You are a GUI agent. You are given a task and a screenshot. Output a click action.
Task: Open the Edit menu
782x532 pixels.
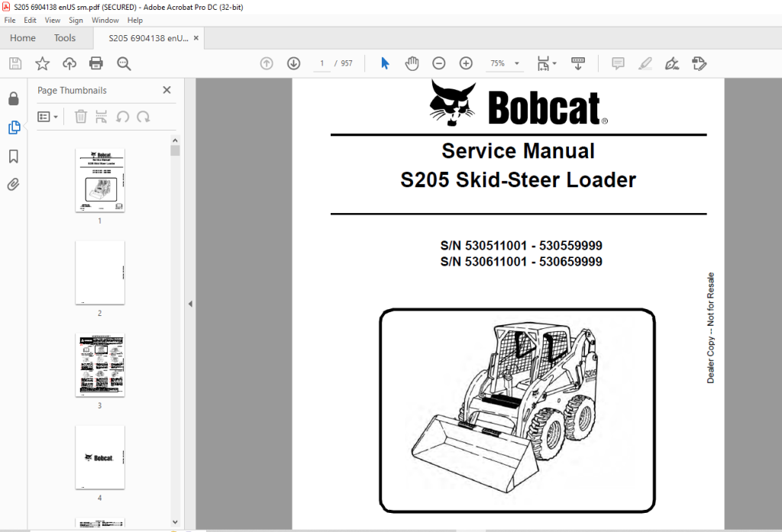click(x=30, y=21)
